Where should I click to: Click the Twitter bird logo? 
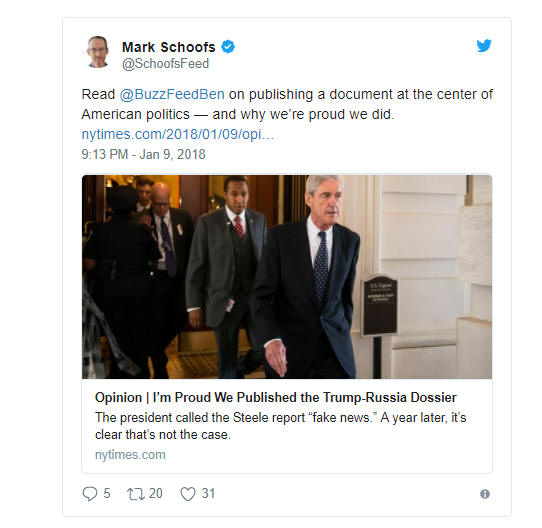pos(484,45)
